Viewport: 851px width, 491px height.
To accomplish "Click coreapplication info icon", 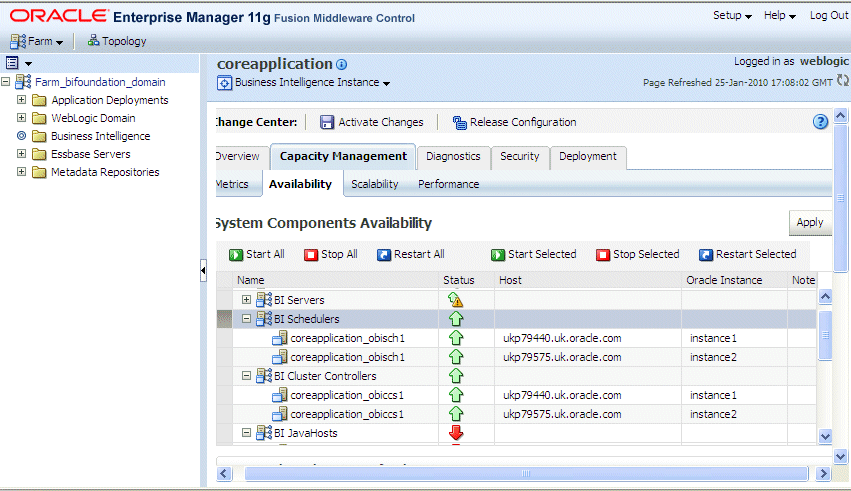I will (x=341, y=65).
